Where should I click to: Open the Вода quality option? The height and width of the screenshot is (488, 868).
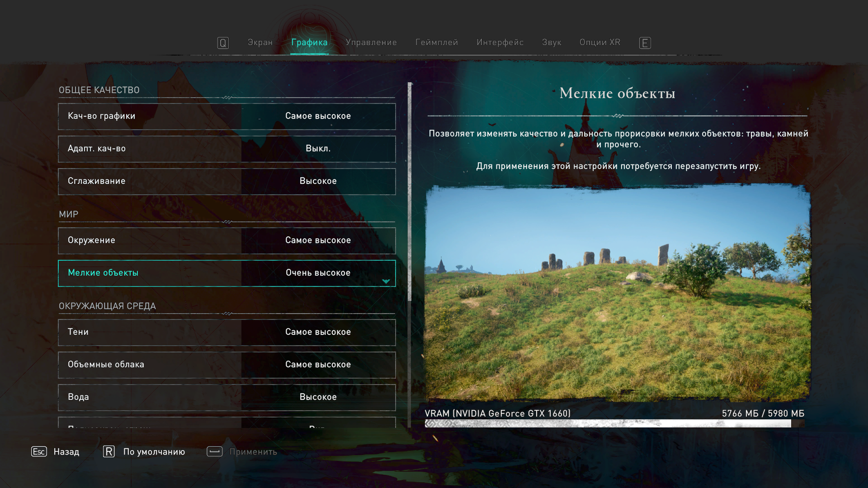(x=318, y=397)
